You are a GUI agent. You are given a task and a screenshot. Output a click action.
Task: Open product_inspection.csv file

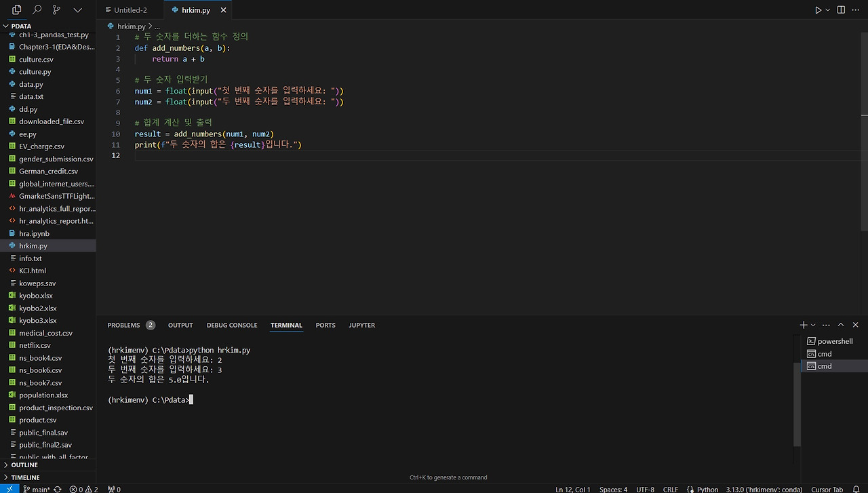click(x=48, y=408)
